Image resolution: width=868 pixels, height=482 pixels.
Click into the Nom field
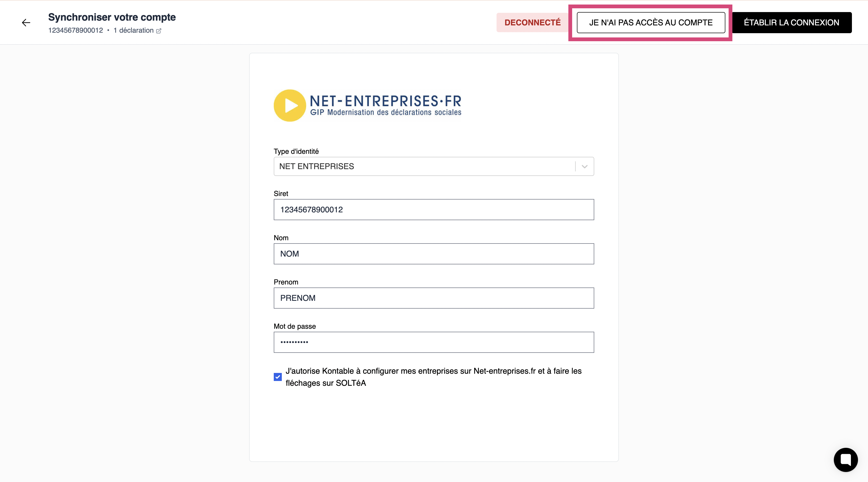click(x=434, y=254)
